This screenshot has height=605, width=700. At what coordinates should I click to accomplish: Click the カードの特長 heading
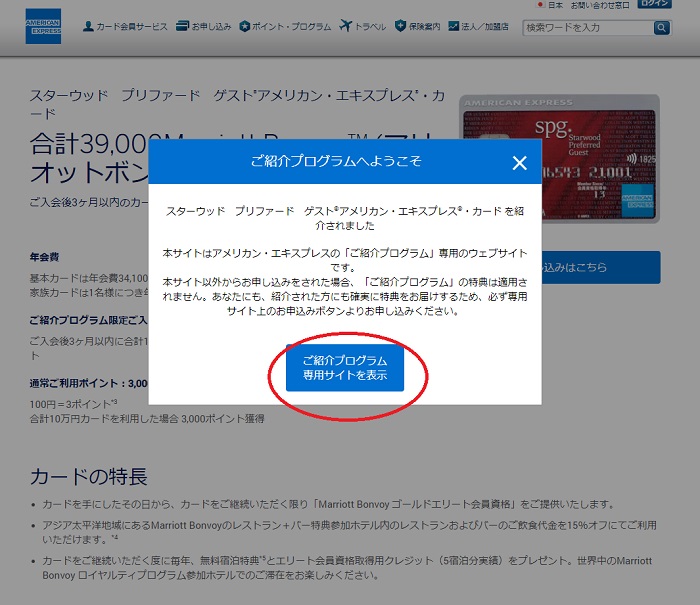click(89, 476)
